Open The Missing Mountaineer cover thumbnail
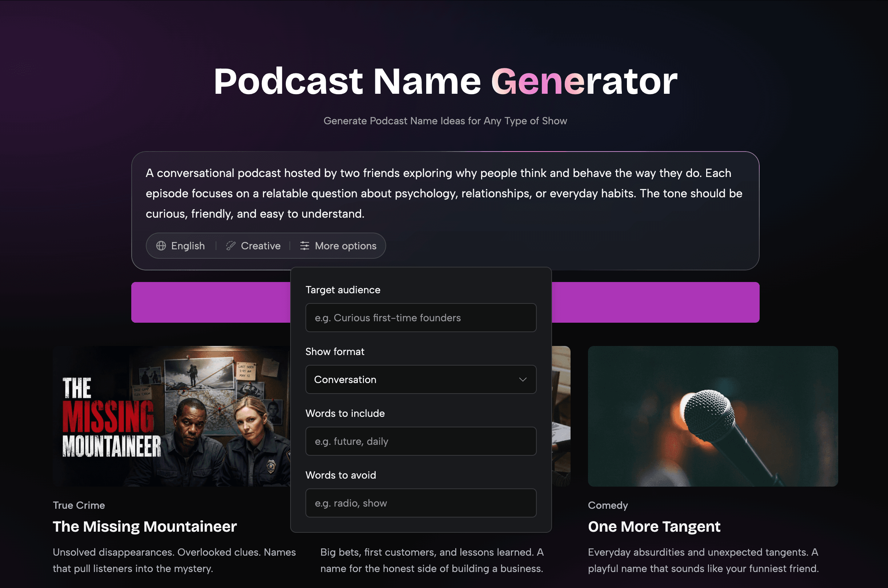 tap(171, 416)
